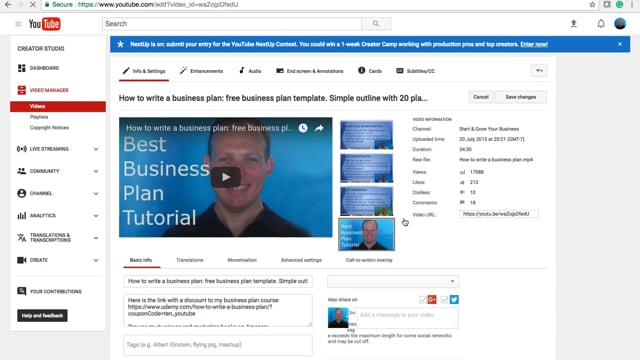Screen dimensions: 640x360
Task: Click the share arrow on player
Action: coord(319,128)
